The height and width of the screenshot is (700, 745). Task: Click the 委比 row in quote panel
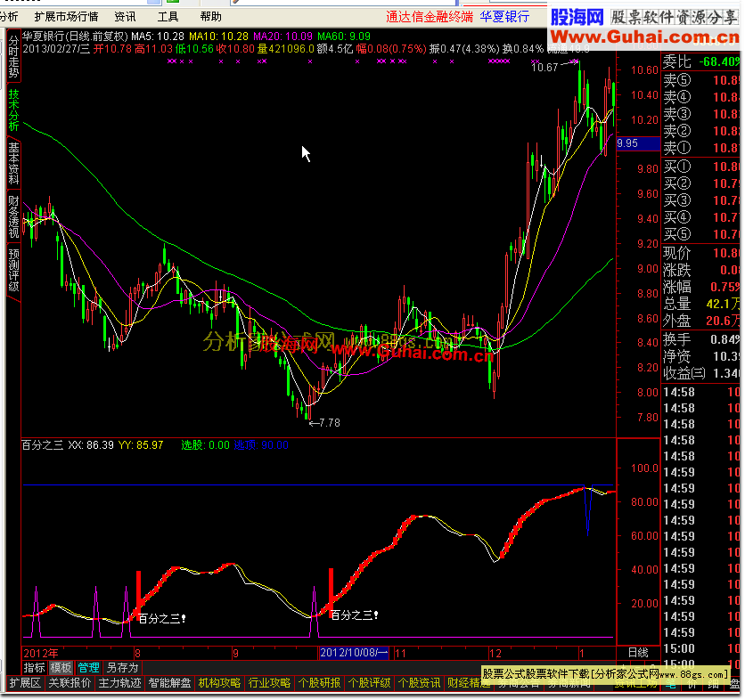tap(700, 61)
